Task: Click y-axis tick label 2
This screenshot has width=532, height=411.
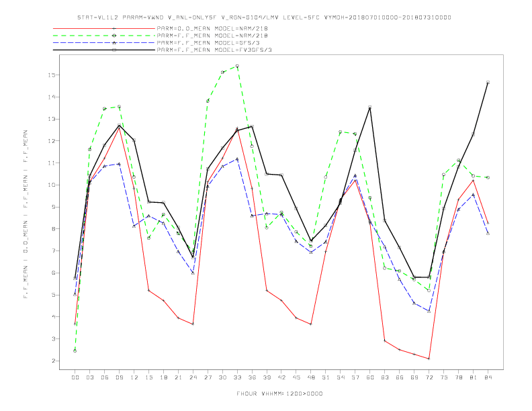Action: pos(54,361)
